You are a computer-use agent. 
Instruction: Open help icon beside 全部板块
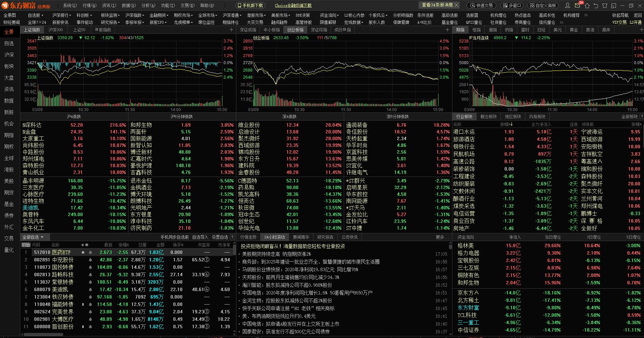tap(641, 116)
